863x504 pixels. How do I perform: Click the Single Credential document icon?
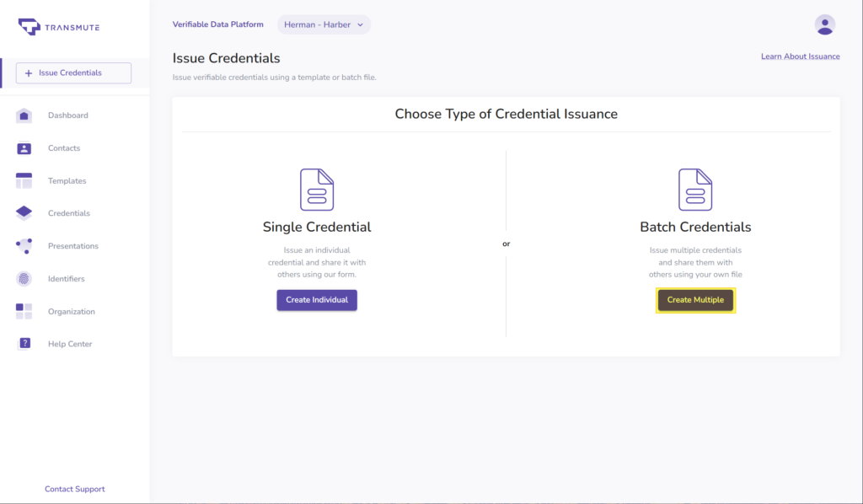[317, 190]
